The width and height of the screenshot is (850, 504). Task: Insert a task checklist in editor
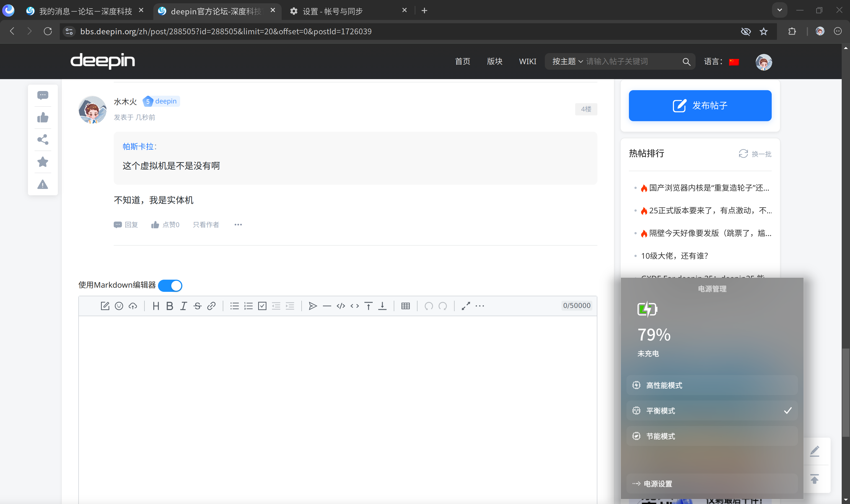coord(262,306)
